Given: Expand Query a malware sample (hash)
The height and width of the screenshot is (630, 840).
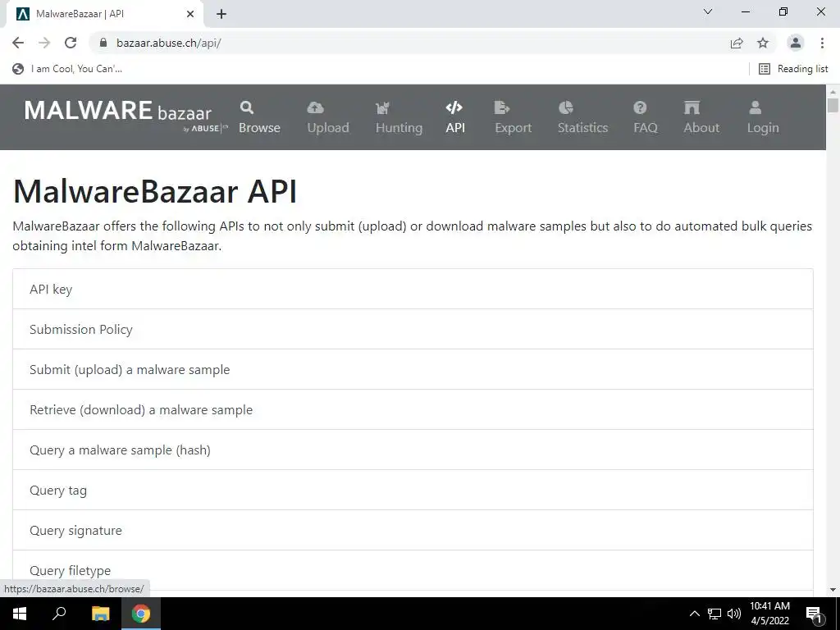Looking at the screenshot, I should 413,450.
